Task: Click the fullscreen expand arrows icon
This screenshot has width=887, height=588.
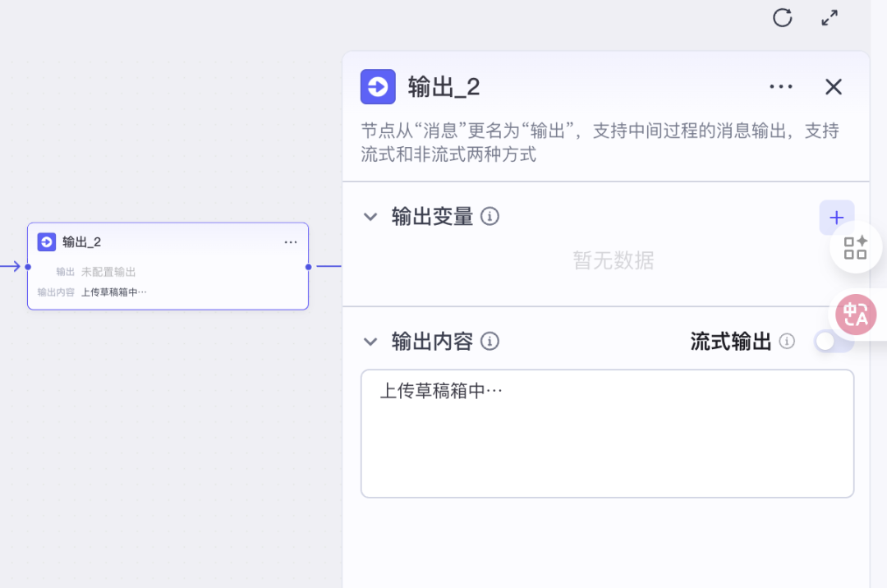Action: [x=830, y=17]
